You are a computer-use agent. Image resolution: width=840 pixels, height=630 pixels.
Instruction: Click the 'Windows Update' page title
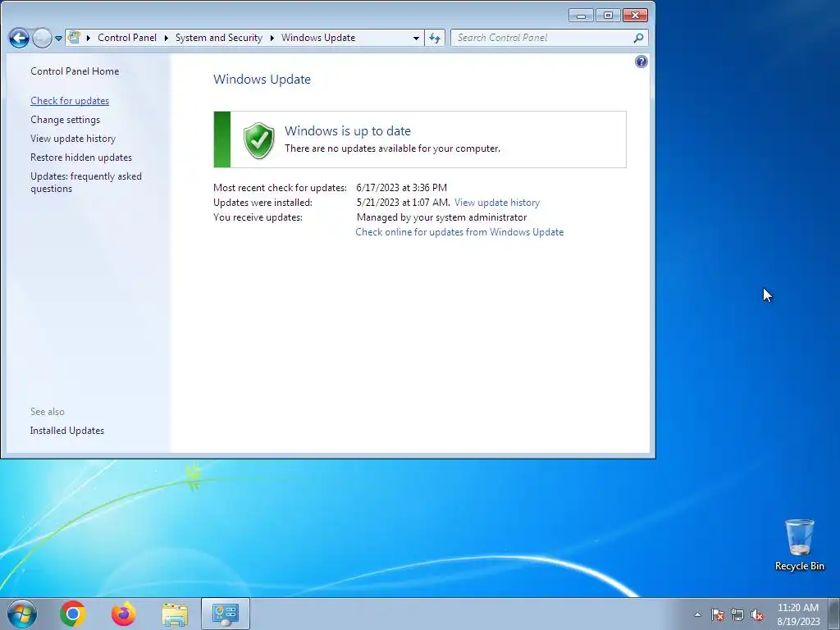(x=262, y=80)
